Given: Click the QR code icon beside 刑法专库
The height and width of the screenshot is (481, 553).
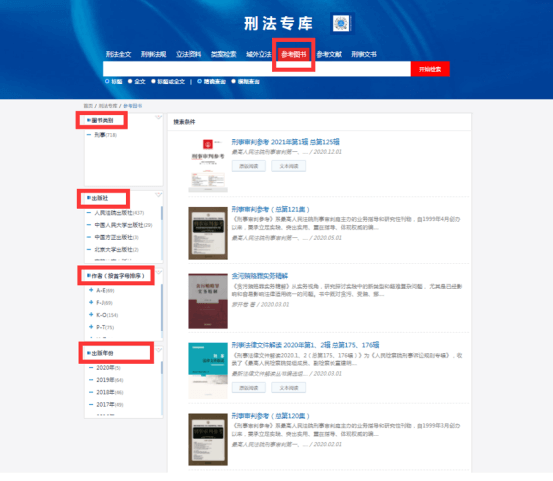Looking at the screenshot, I should coord(341,23).
